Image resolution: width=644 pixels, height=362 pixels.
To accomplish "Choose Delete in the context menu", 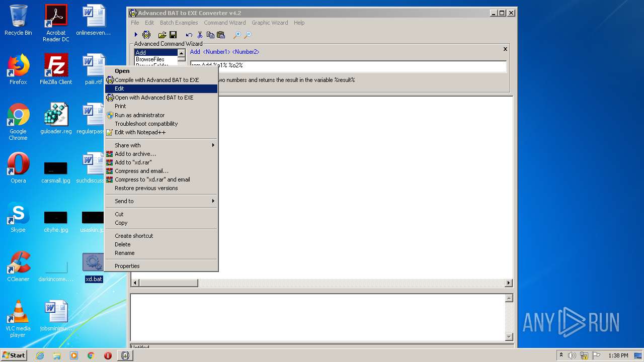I will (161, 244).
